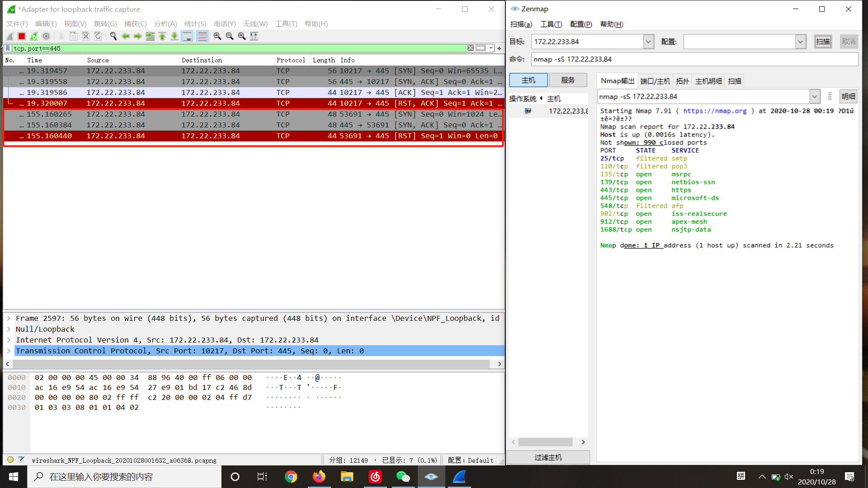This screenshot has width=868, height=488.
Task: Switch to the 端口/主机 tab
Action: pos(655,81)
